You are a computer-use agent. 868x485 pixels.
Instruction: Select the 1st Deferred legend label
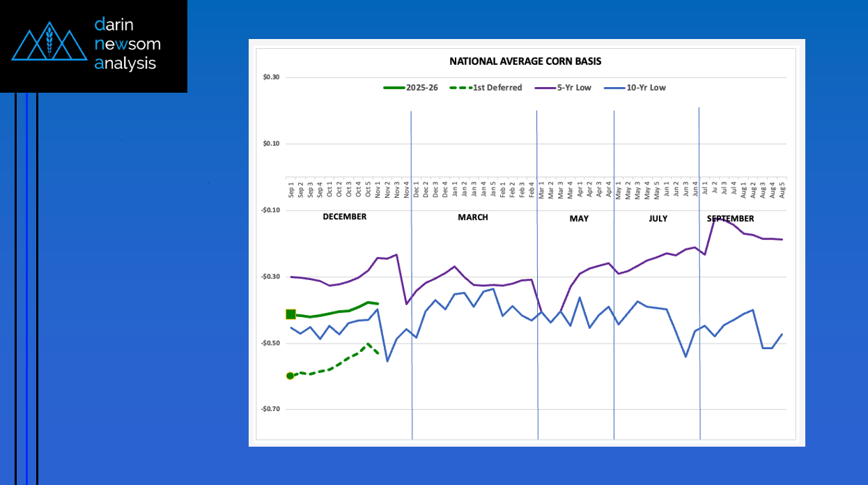(x=497, y=88)
